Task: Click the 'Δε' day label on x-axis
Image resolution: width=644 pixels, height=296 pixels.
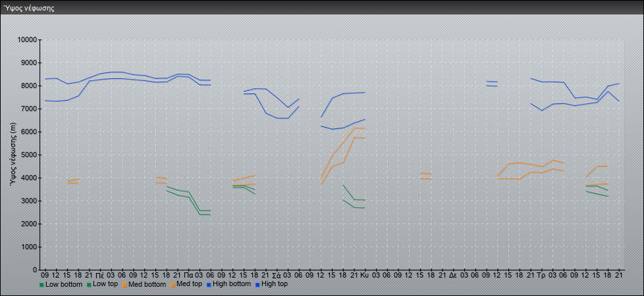Action: 453,275
